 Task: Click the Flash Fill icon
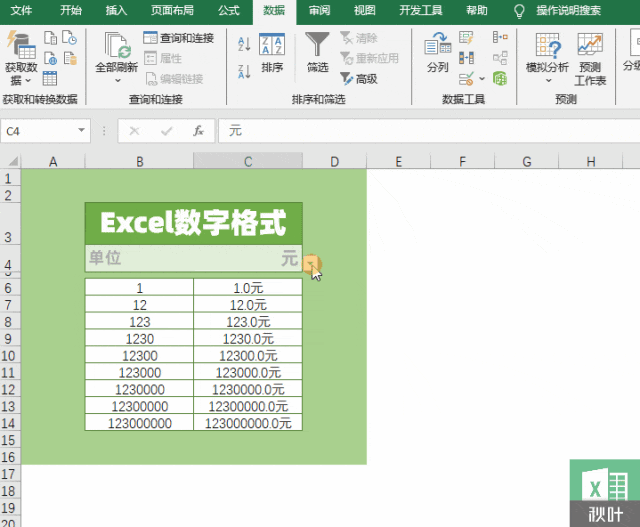[466, 38]
